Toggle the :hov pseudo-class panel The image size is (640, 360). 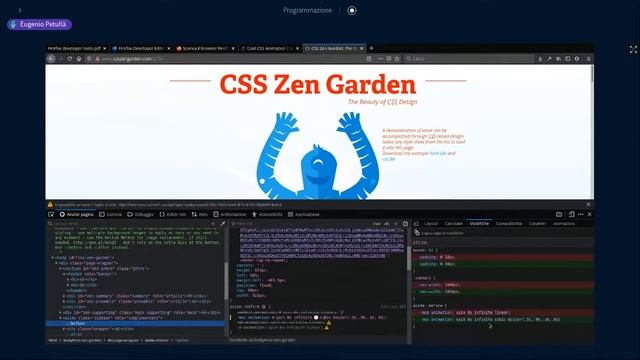click(x=377, y=224)
